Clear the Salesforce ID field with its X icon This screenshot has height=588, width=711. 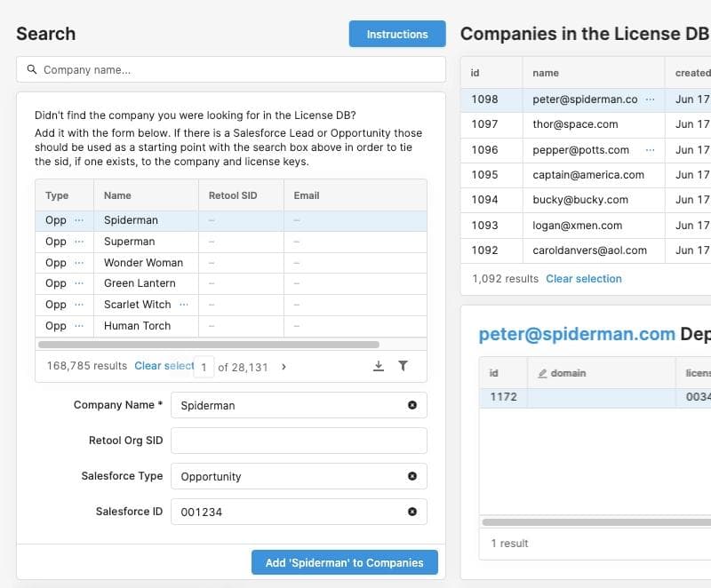[412, 512]
